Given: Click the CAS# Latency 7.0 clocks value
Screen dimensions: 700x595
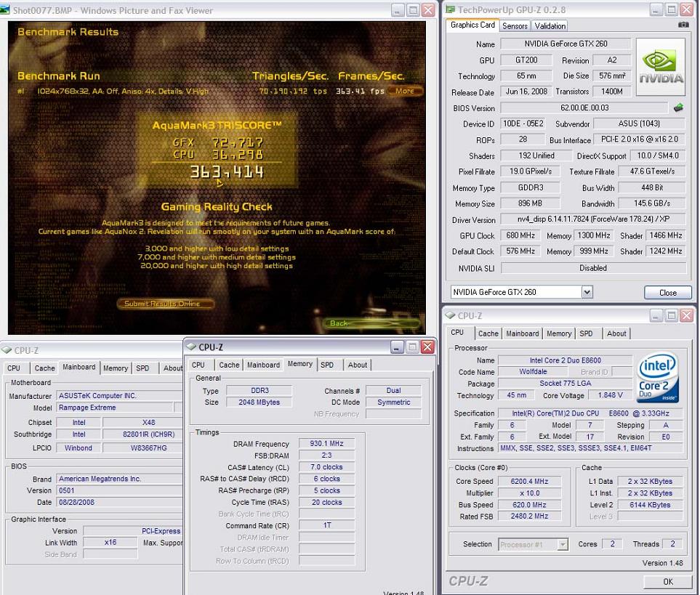Looking at the screenshot, I should [x=327, y=467].
